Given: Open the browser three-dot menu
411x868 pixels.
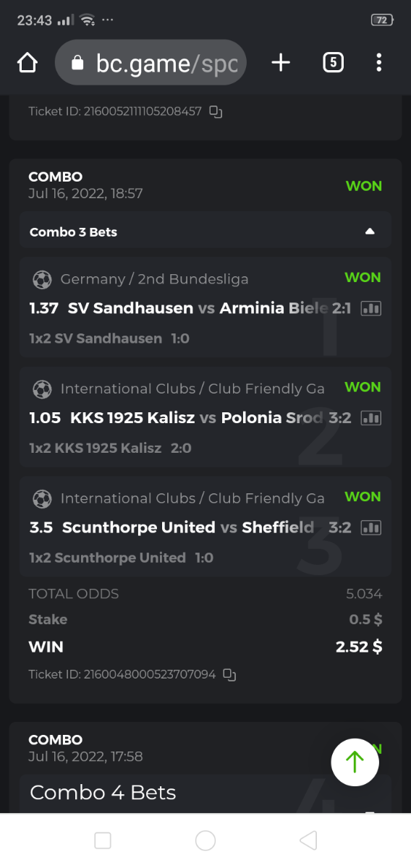Looking at the screenshot, I should pyautogui.click(x=378, y=63).
